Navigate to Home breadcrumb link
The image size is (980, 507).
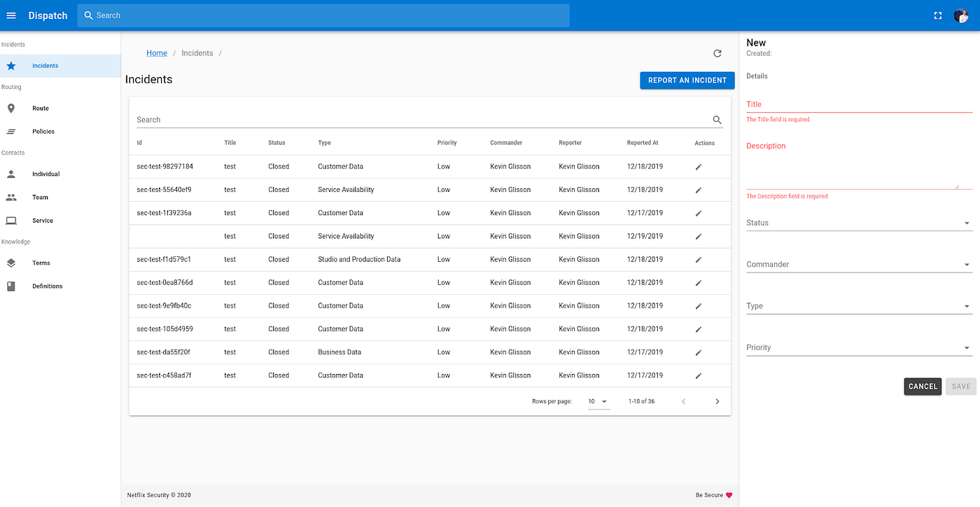coord(156,53)
